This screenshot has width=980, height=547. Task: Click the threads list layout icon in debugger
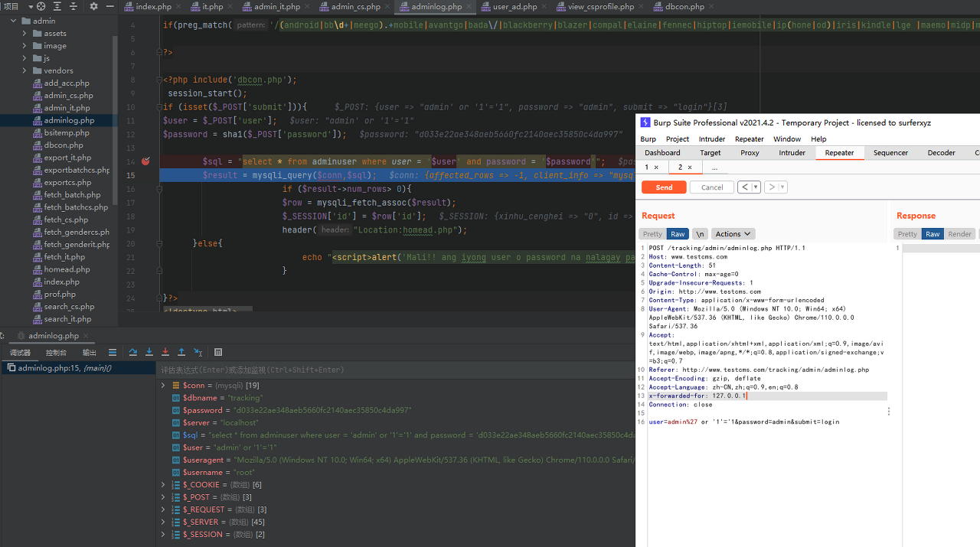[113, 352]
